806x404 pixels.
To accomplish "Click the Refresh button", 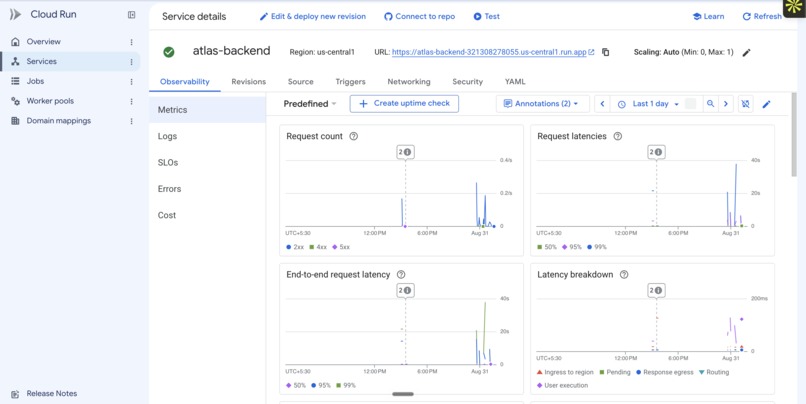I will pos(762,16).
